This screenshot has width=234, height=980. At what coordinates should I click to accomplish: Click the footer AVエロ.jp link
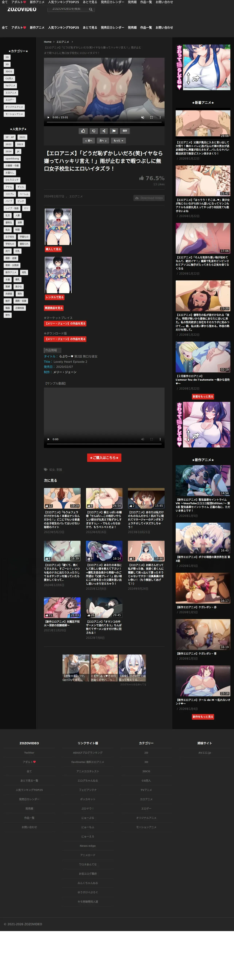[x=205, y=753]
